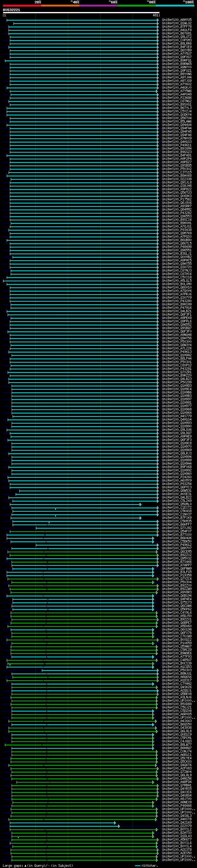Open hit UniRef100_B6T681

[x=177, y=33]
